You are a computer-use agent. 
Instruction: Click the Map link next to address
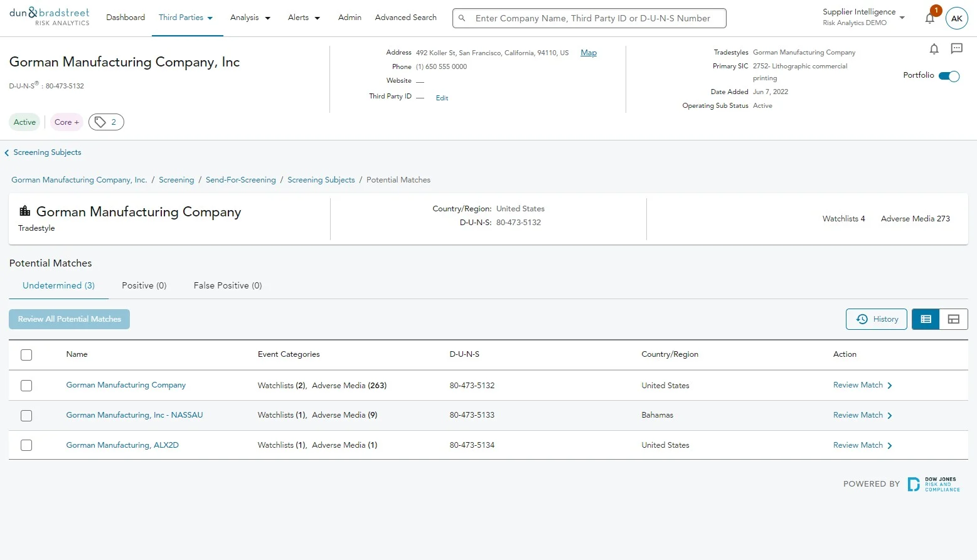[x=589, y=53]
